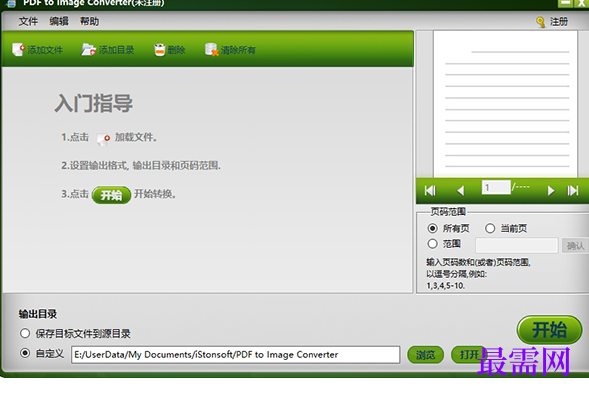Close the PDF to Image Converter window
This screenshot has width=589, height=393.
point(581,3)
